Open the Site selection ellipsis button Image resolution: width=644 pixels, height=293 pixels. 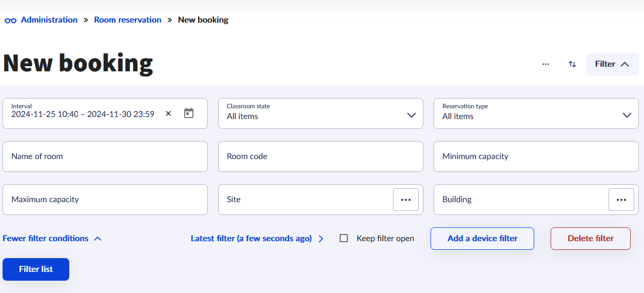[405, 200]
